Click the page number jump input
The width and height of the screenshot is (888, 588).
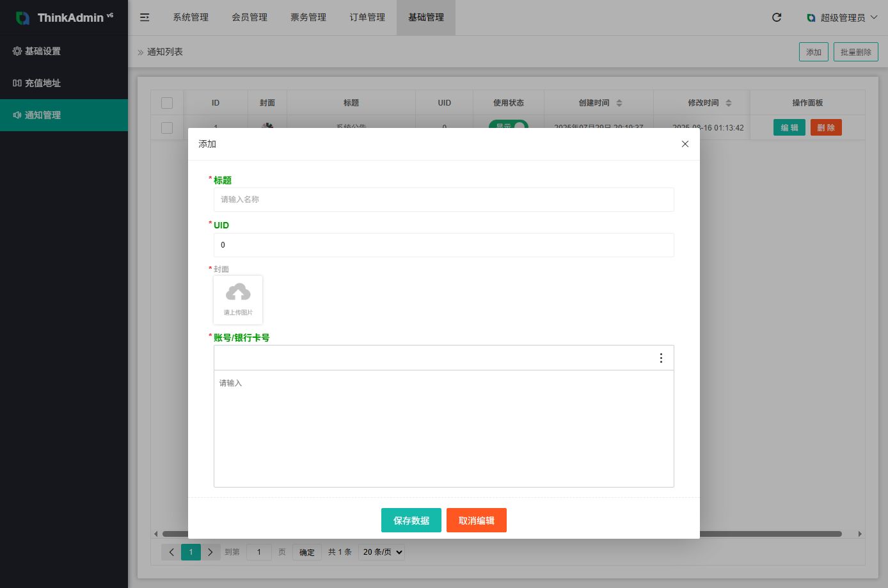click(259, 552)
